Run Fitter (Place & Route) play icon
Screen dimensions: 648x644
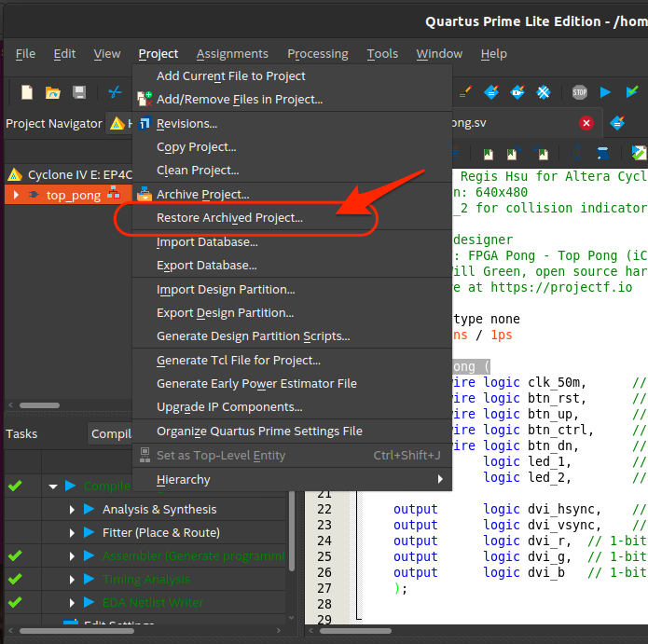coord(89,532)
